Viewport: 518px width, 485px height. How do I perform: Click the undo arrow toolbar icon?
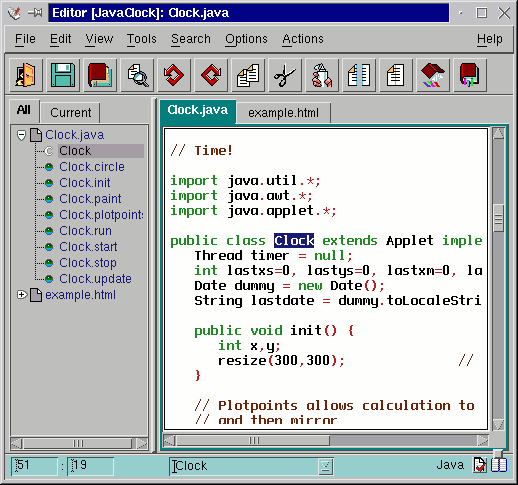coord(174,75)
